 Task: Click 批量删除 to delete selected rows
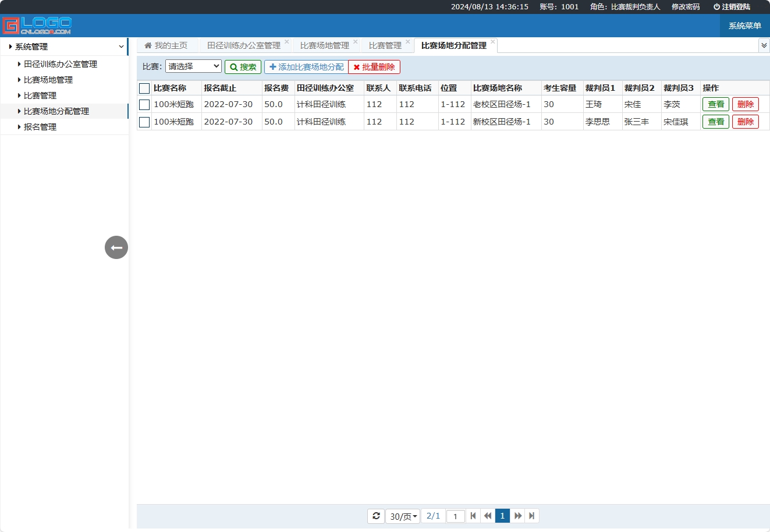(x=374, y=67)
